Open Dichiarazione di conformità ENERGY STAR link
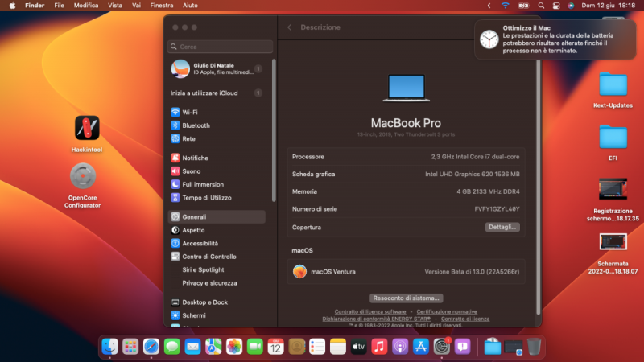Screen dimensions: 644x362 click(x=376, y=319)
